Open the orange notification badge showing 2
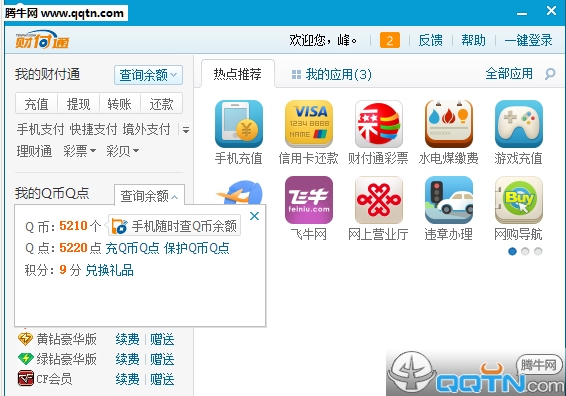Image resolution: width=566 pixels, height=396 pixels. click(390, 40)
